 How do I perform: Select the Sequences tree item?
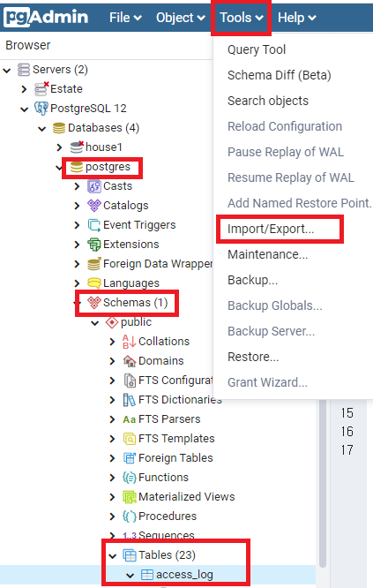[x=167, y=536]
